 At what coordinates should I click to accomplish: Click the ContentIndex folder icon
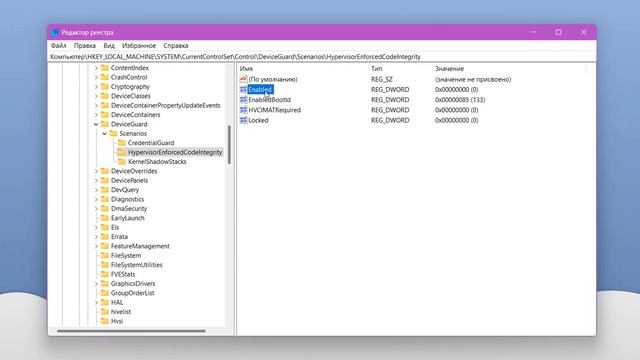pos(105,68)
